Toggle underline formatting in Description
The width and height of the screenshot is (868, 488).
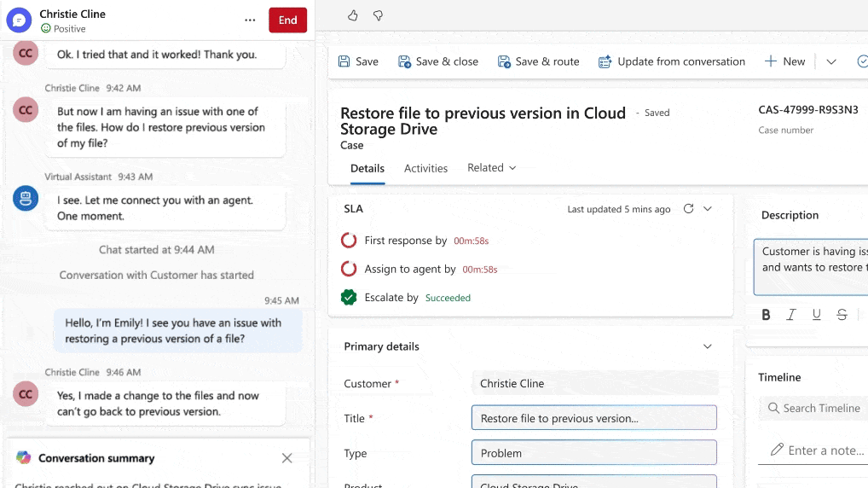[x=817, y=315]
